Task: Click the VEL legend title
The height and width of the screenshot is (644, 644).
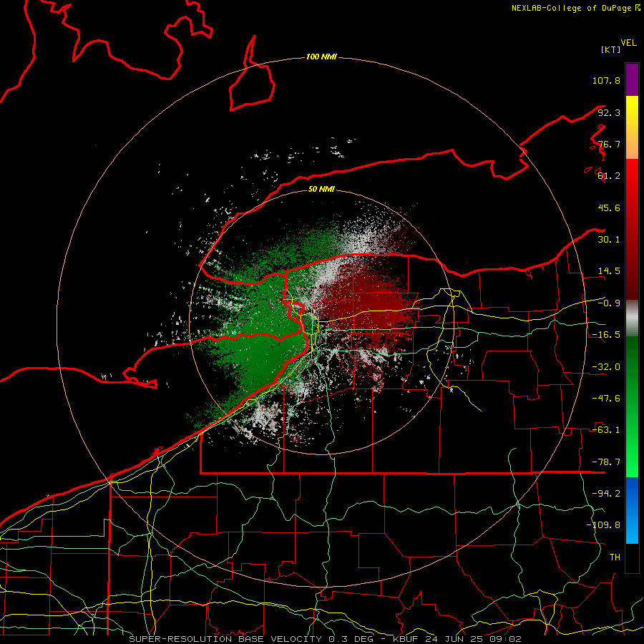Action: pyautogui.click(x=628, y=43)
